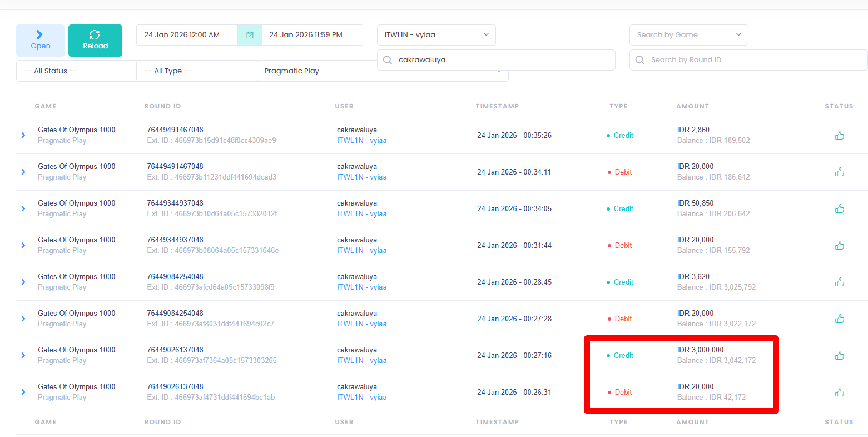Open the calendar icon between dates
The image size is (868, 437).
pos(250,35)
